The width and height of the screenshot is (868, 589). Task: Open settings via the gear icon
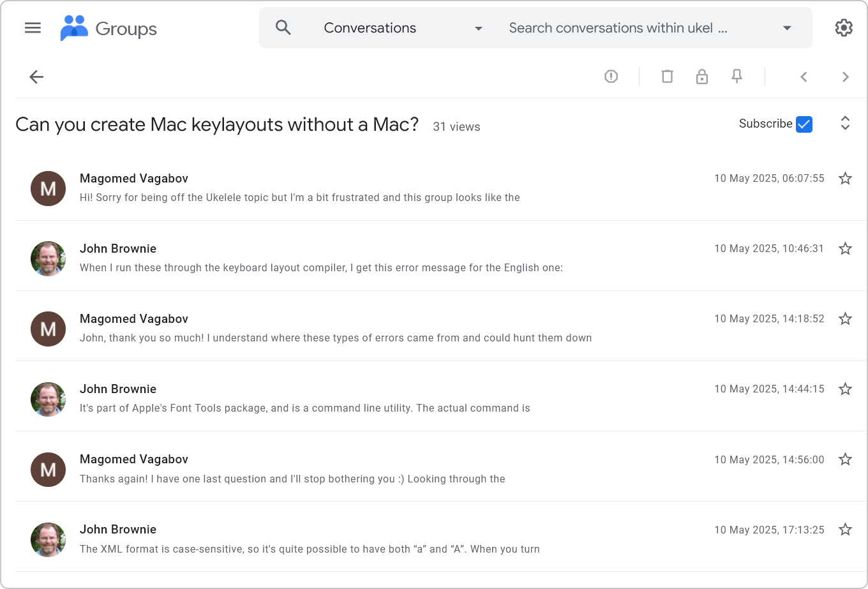pos(844,27)
